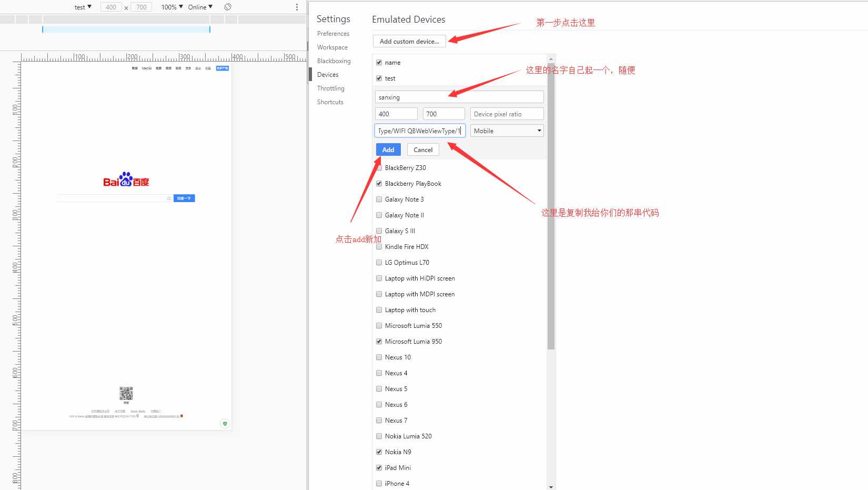The image size is (868, 490).
Task: Click the Cancel button
Action: [423, 149]
